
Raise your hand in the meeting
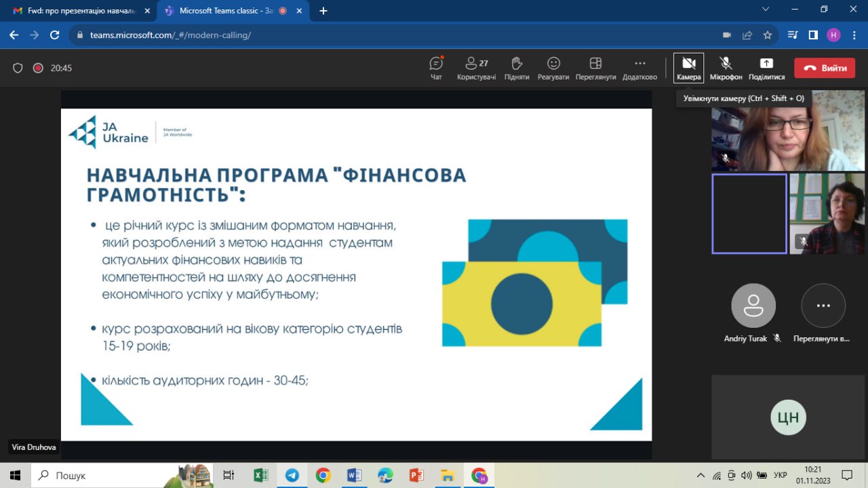tap(516, 67)
